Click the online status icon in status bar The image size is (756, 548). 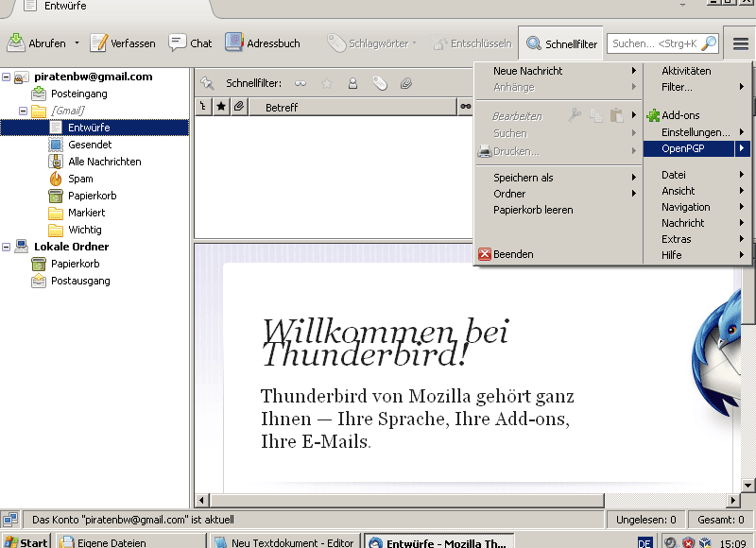point(10,519)
